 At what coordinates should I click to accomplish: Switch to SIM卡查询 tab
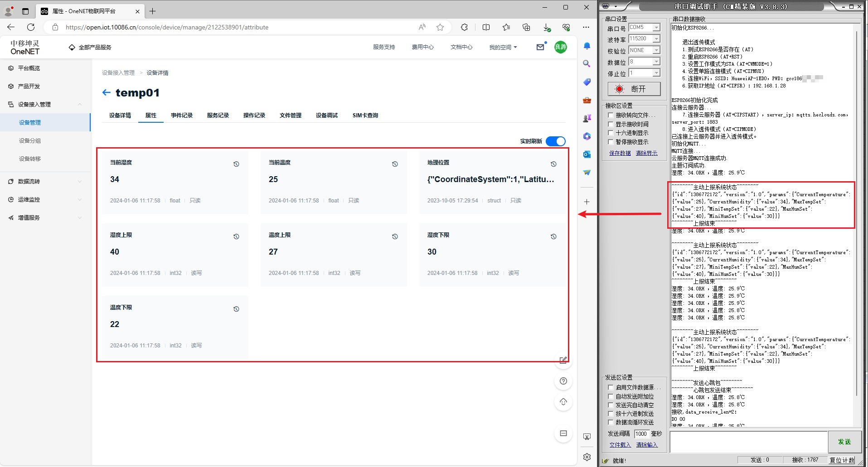tap(365, 116)
